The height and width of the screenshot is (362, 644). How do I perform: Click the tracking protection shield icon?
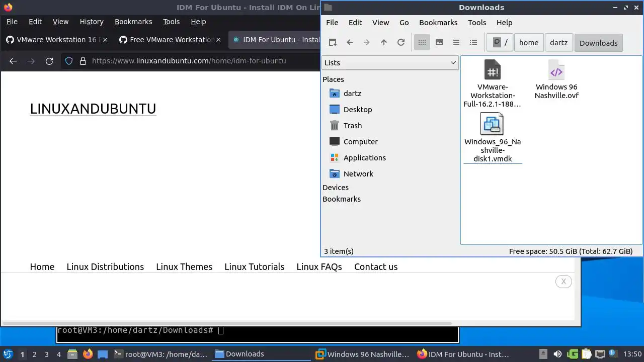point(69,61)
